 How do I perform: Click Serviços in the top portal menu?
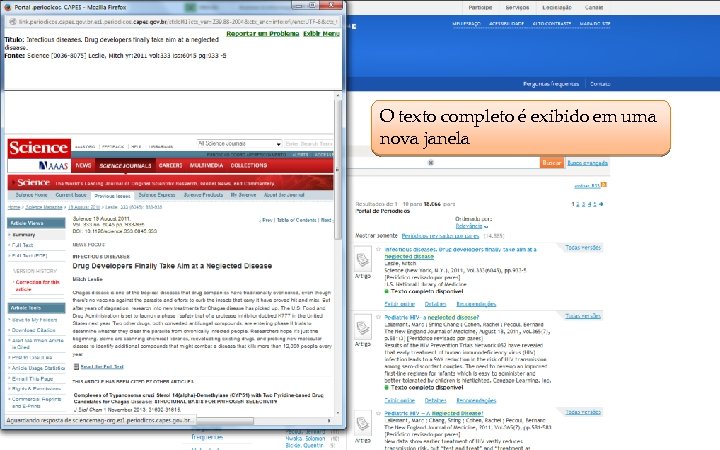coord(517,7)
